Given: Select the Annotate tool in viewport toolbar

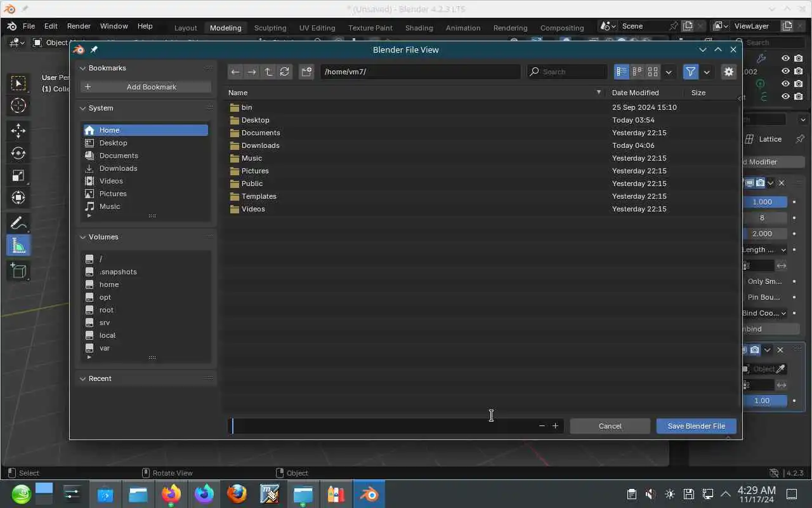Looking at the screenshot, I should pyautogui.click(x=18, y=223).
